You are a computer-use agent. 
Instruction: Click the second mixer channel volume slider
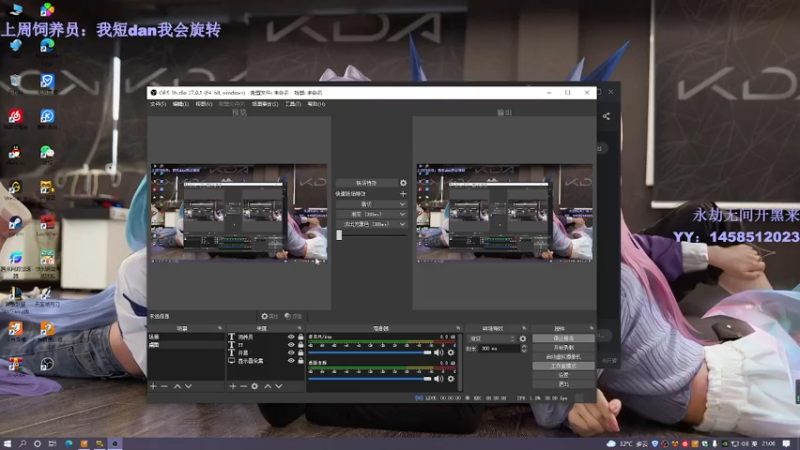(x=370, y=379)
